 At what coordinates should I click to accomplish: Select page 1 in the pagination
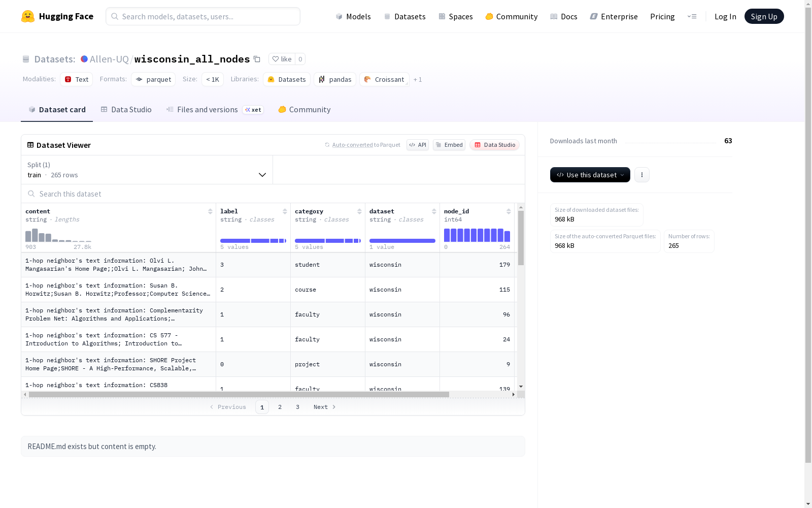pyautogui.click(x=262, y=407)
